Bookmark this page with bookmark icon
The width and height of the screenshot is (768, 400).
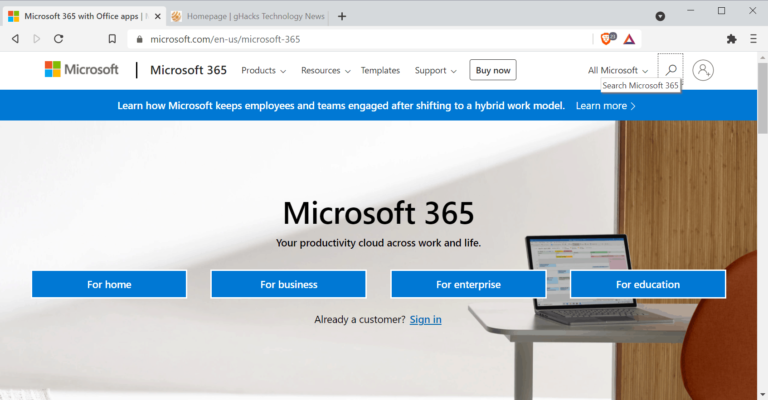click(112, 39)
